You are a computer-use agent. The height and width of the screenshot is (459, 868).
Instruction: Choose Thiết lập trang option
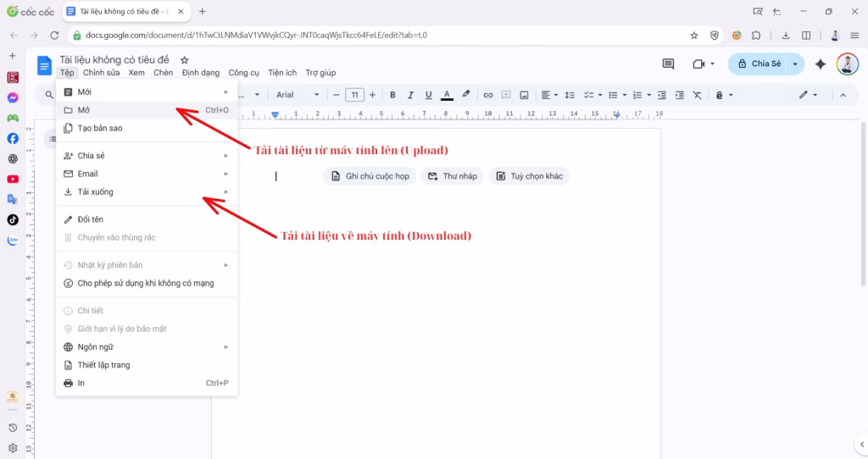tap(147, 365)
